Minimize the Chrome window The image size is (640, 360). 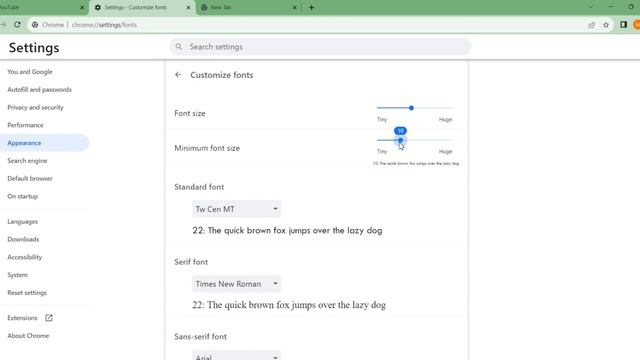[611, 7]
